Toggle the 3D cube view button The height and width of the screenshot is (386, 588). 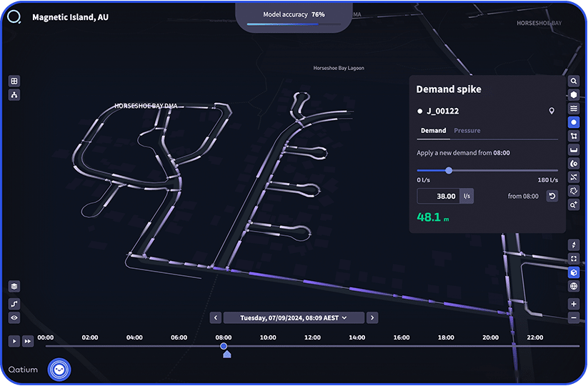pos(574,272)
